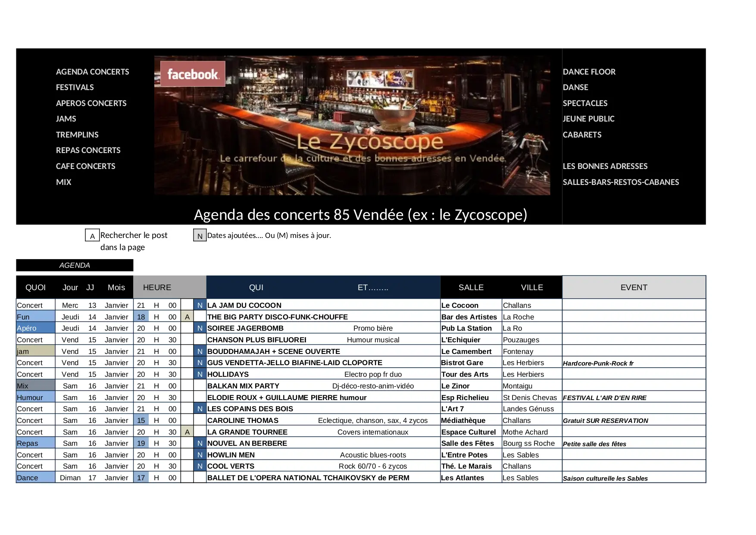Click the EVENT column header
Screen dimensions: 756x535
634,287
